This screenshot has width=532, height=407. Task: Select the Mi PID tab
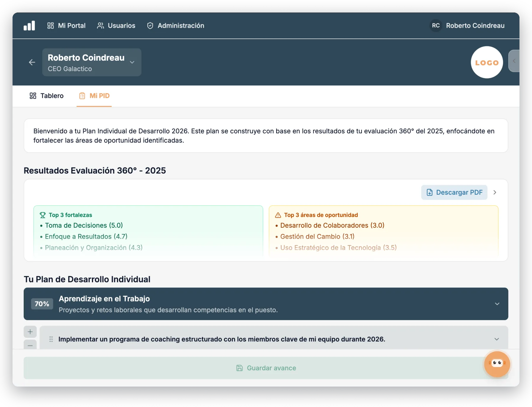[x=94, y=96]
